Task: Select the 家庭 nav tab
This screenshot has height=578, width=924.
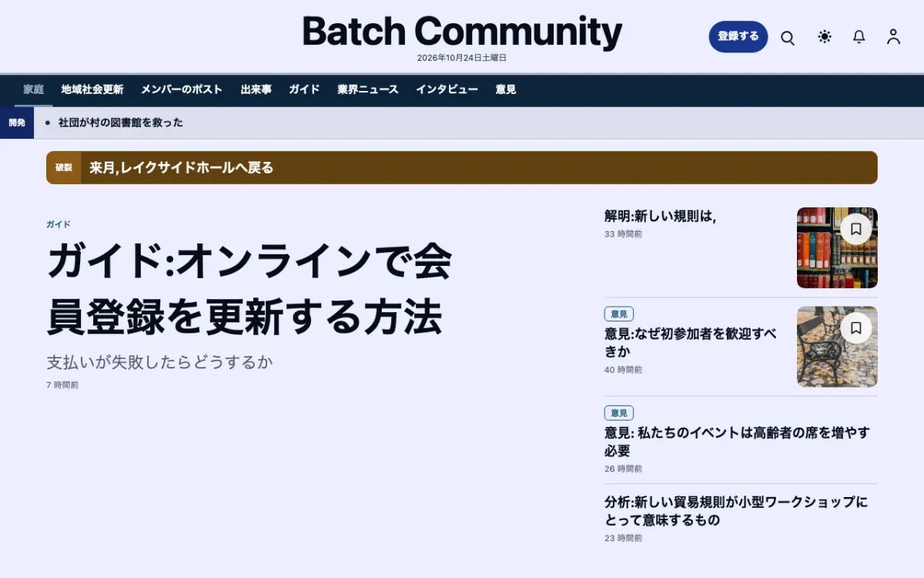Action: pos(33,89)
